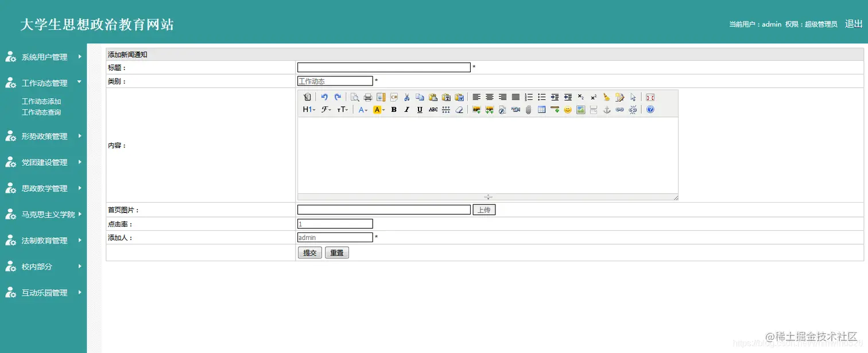Collapse 工作动态管理 sidebar menu
This screenshot has height=353, width=868.
click(x=44, y=83)
